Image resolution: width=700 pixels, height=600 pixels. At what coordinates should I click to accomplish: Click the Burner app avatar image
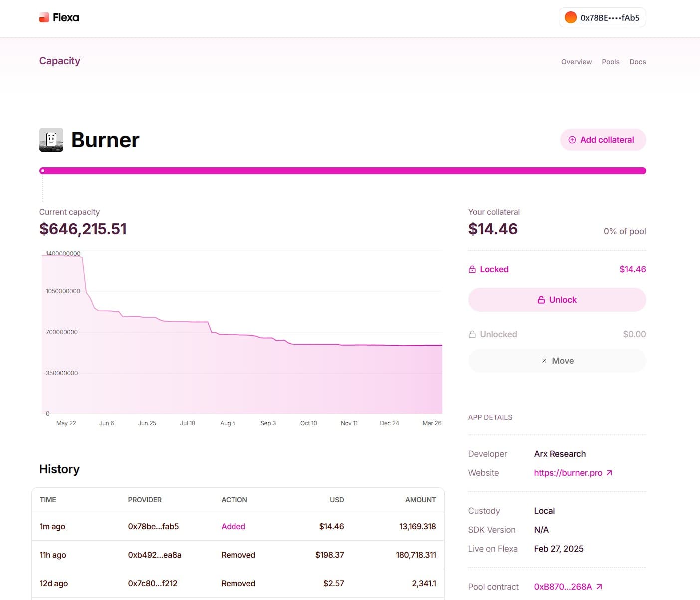[x=51, y=140]
